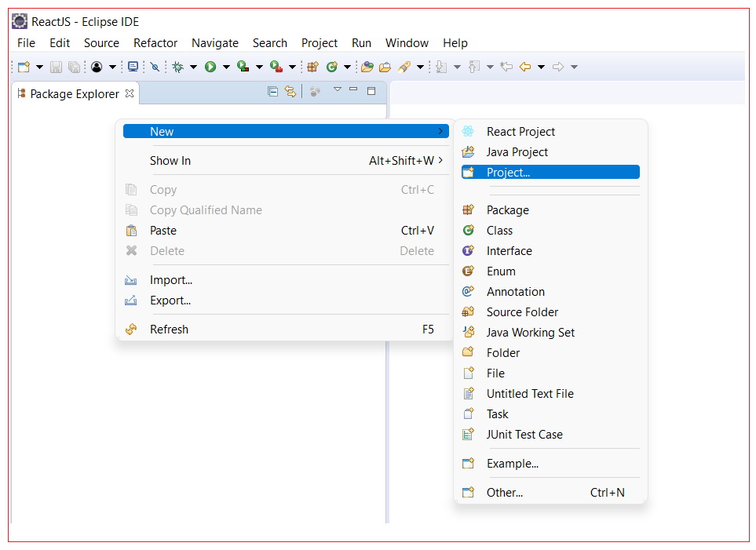The height and width of the screenshot is (550, 756).
Task: Select Source Folder in New submenu
Action: pos(550,311)
